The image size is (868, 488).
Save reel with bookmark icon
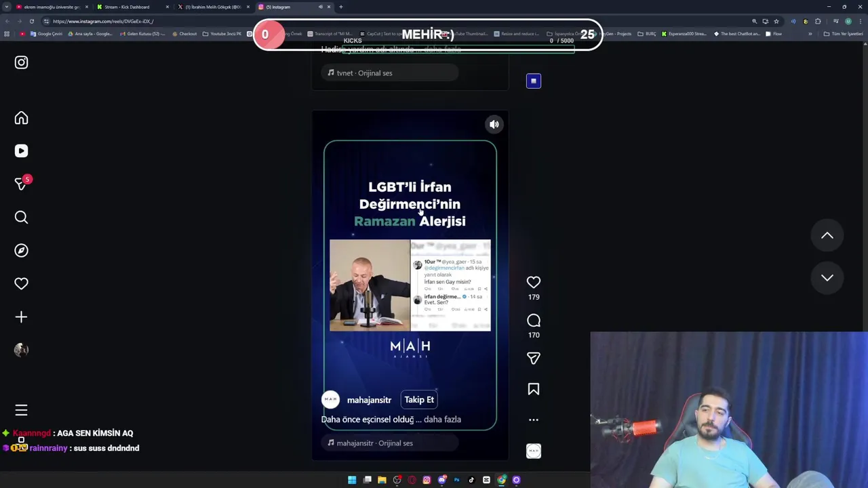(x=534, y=389)
